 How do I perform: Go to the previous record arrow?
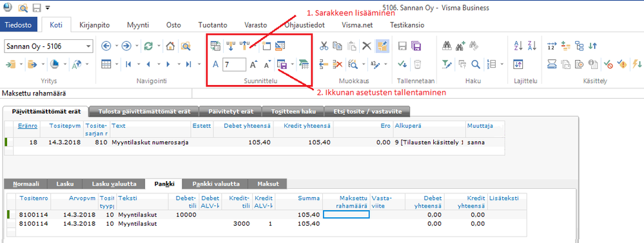click(148, 64)
